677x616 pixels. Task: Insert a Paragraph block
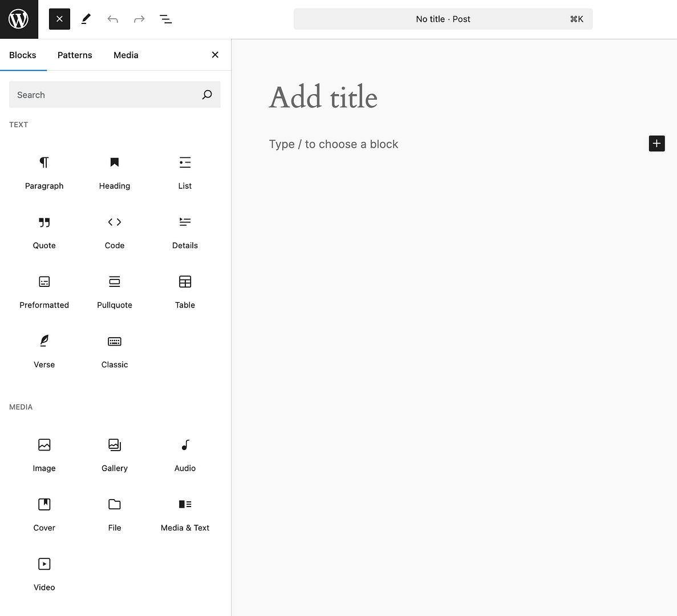click(x=44, y=172)
